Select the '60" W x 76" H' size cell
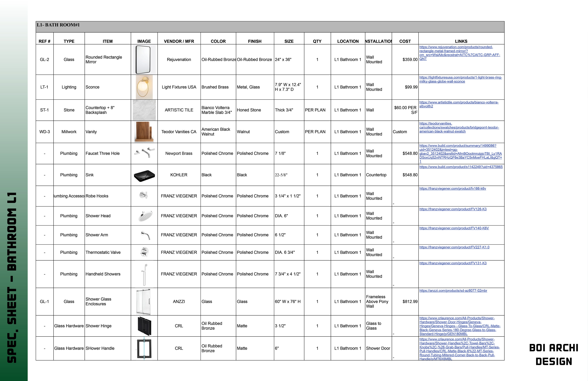Screen dimensions: 588x381 click(289, 302)
